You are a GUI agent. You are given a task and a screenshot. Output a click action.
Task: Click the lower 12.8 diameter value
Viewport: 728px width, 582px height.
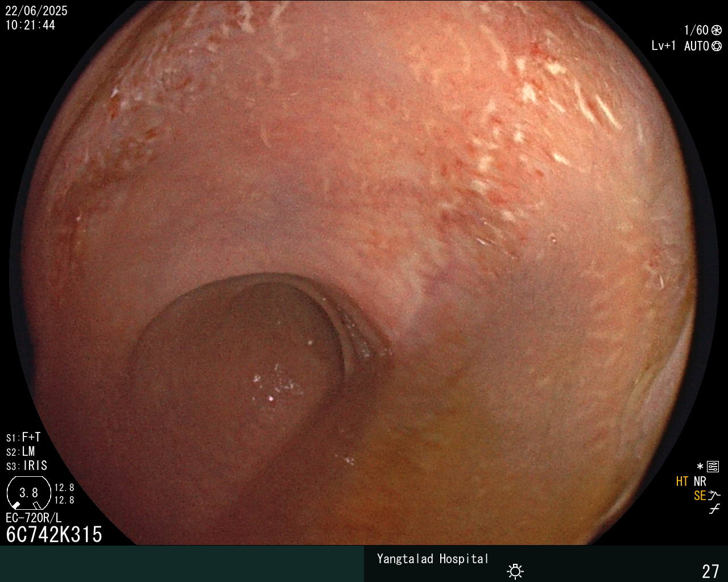(x=64, y=500)
